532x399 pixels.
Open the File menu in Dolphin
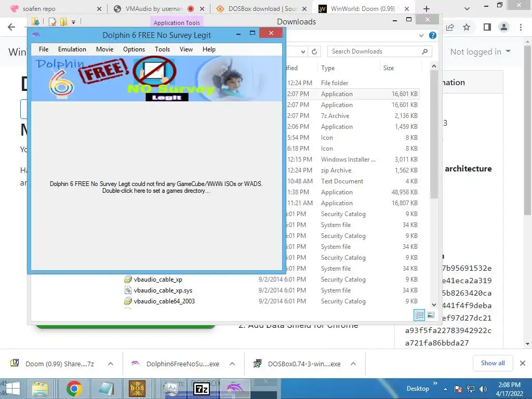pyautogui.click(x=44, y=49)
